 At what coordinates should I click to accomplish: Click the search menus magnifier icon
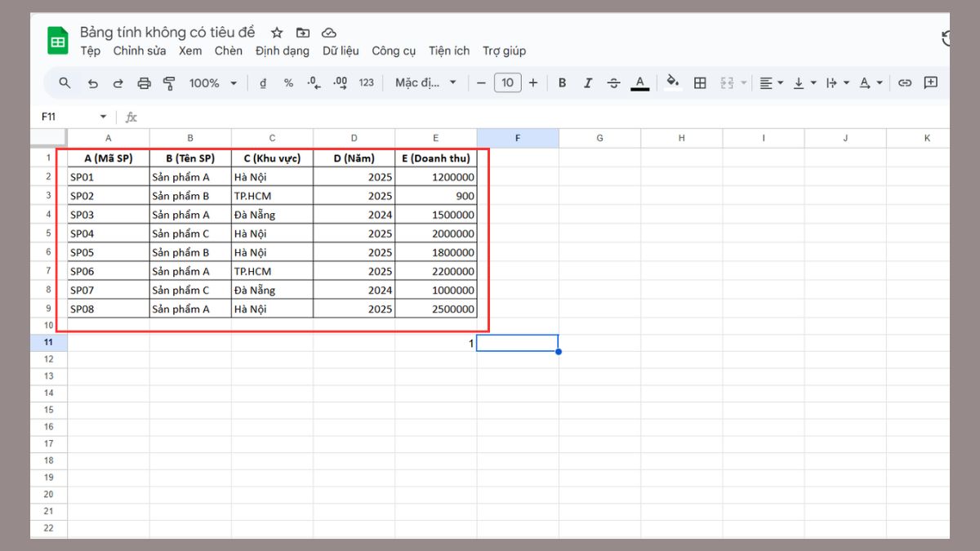65,83
